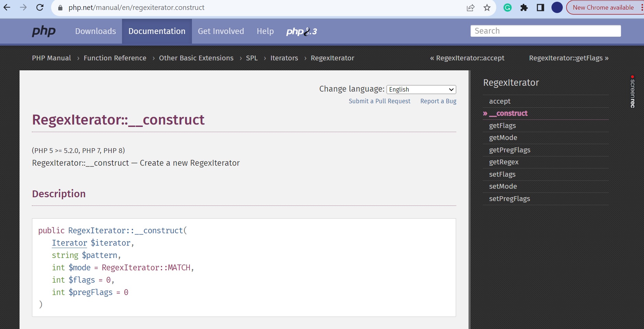This screenshot has height=329, width=644.
Task: Go to Other Basic Extensions breadcrumb
Action: pos(196,58)
